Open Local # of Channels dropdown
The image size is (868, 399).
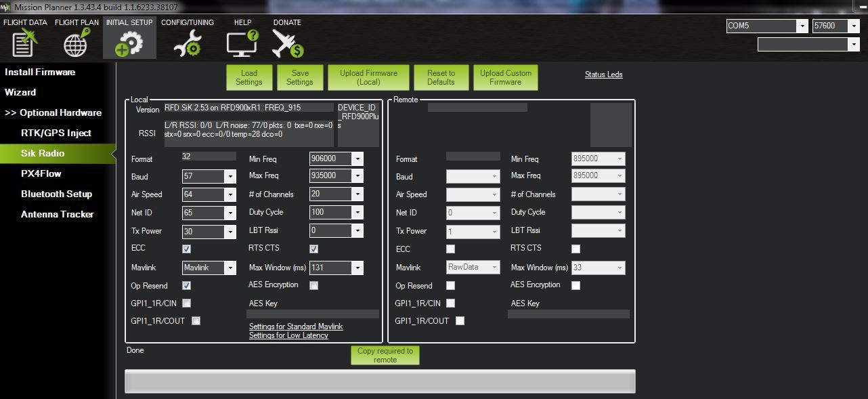pos(337,194)
